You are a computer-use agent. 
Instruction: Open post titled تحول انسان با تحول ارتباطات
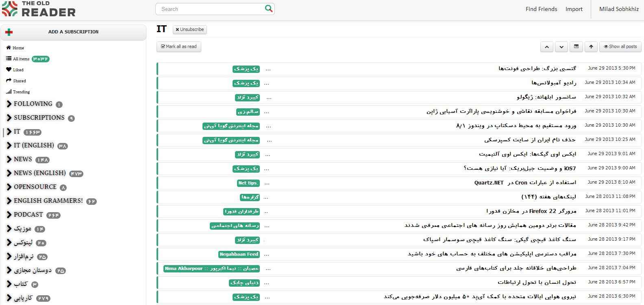537,283
